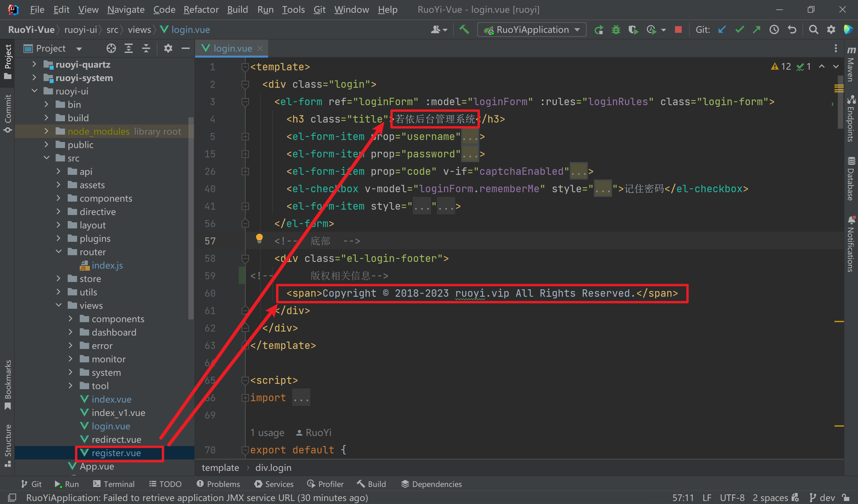Open Git show history clock icon

tap(774, 29)
